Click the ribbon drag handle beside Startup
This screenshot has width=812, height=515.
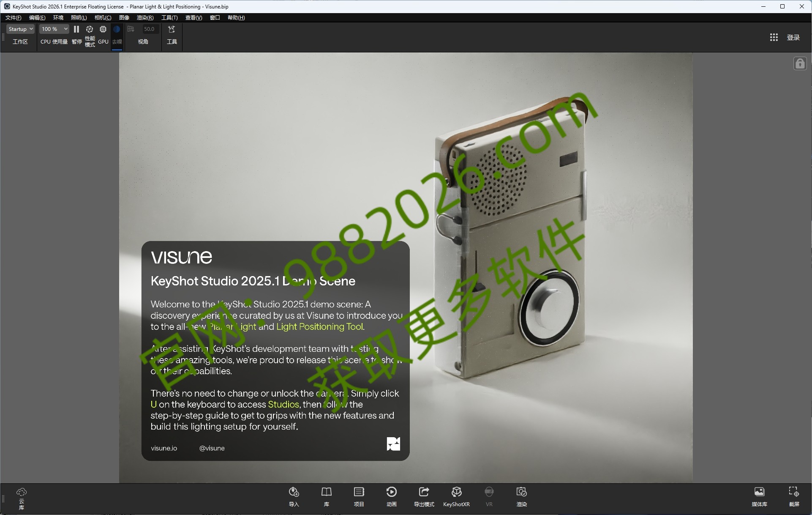tap(3, 37)
